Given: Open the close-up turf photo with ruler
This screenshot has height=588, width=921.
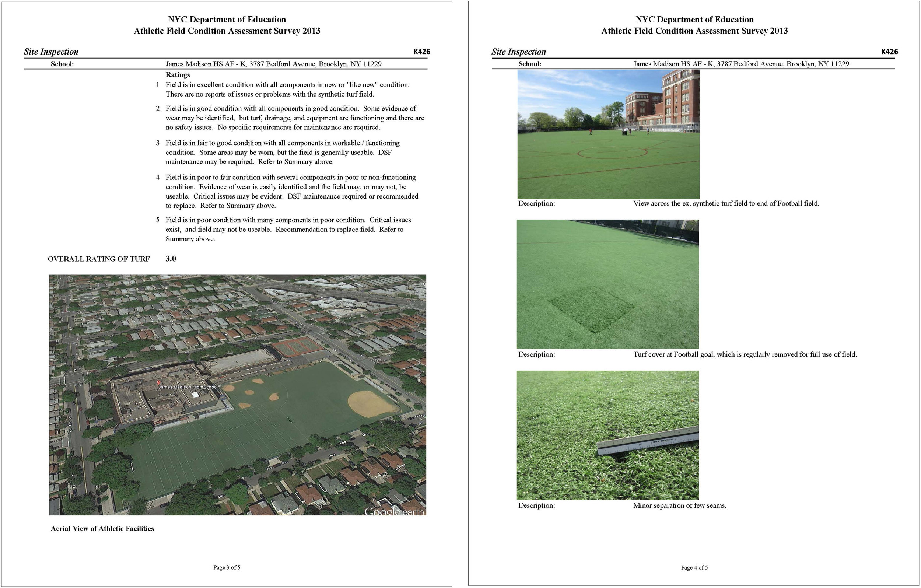Looking at the screenshot, I should pos(608,435).
